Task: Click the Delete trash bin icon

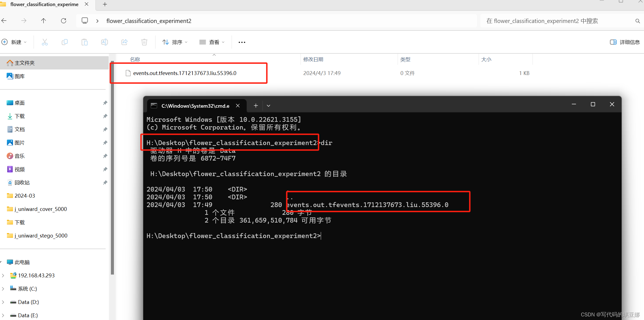Action: pos(144,42)
